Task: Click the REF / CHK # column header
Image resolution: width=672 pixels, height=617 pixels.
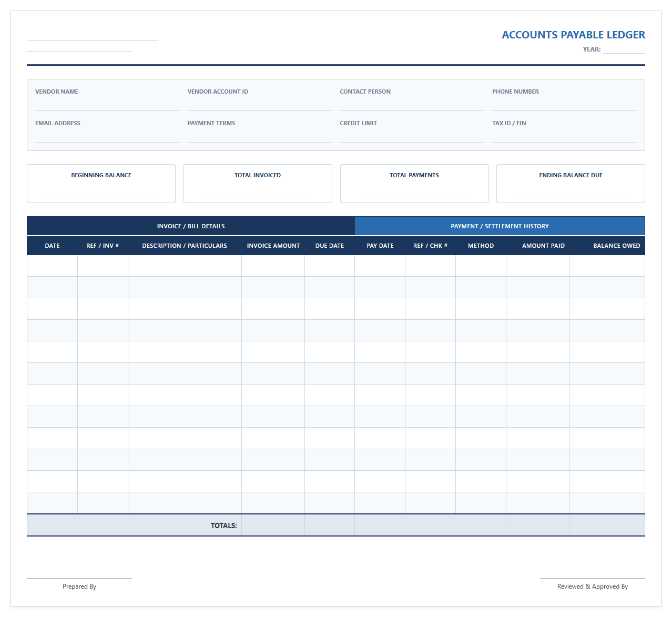Action: pyautogui.click(x=431, y=246)
